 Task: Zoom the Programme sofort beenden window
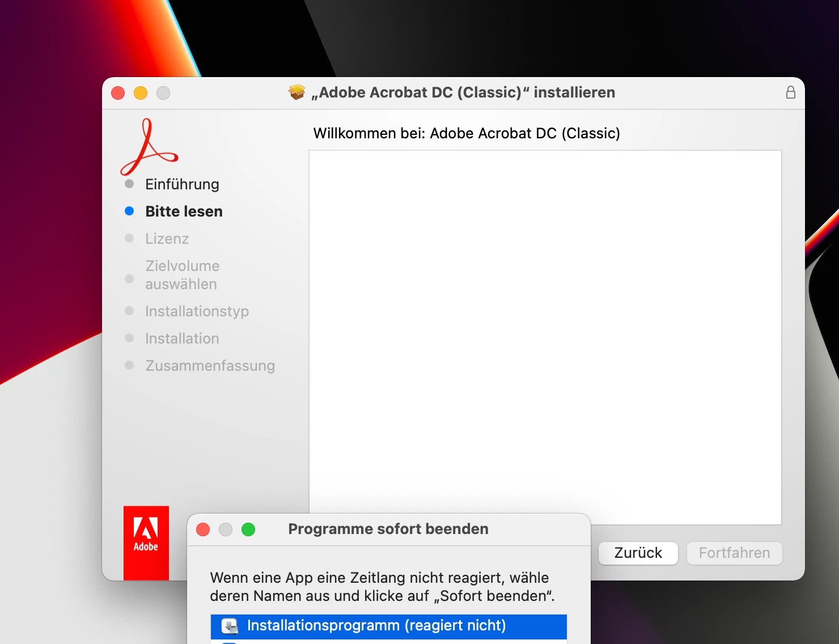[x=248, y=529]
